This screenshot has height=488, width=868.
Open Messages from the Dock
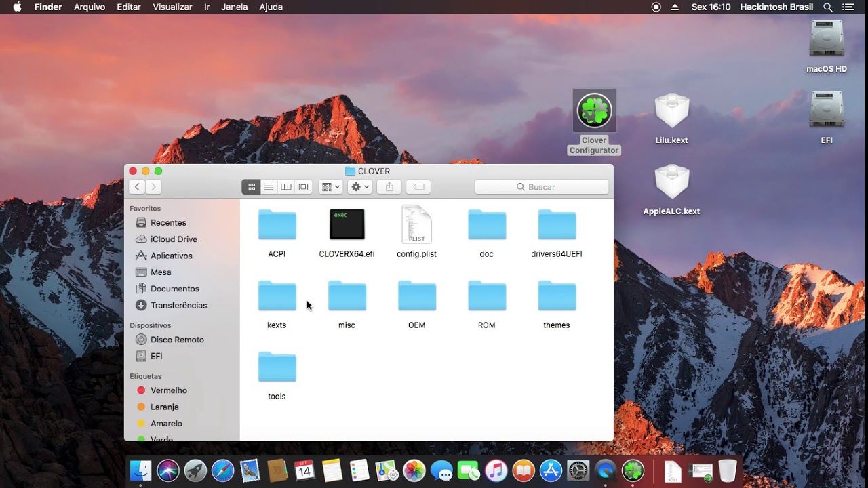pos(441,470)
